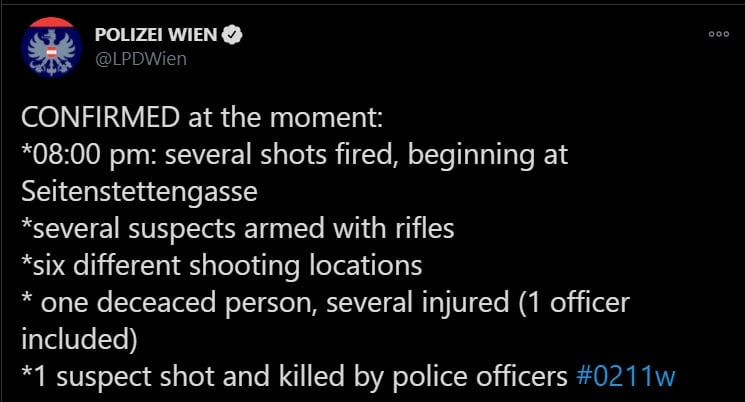Click the word "included)" in the tweet

[78, 339]
